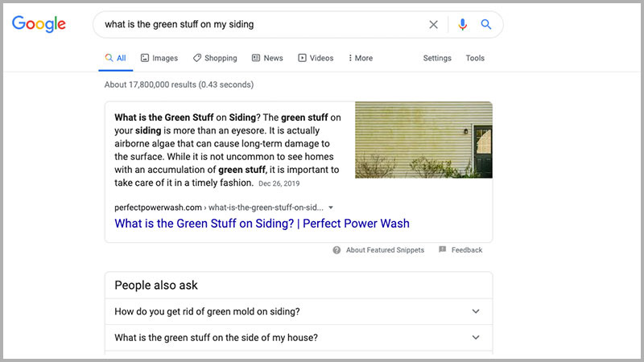Switch to the Videos tab

[316, 58]
